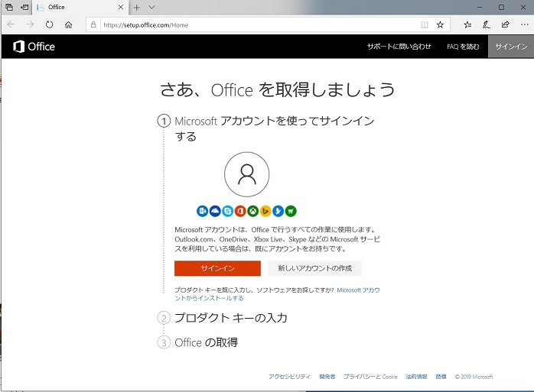Open a new tab plus button

tap(137, 8)
